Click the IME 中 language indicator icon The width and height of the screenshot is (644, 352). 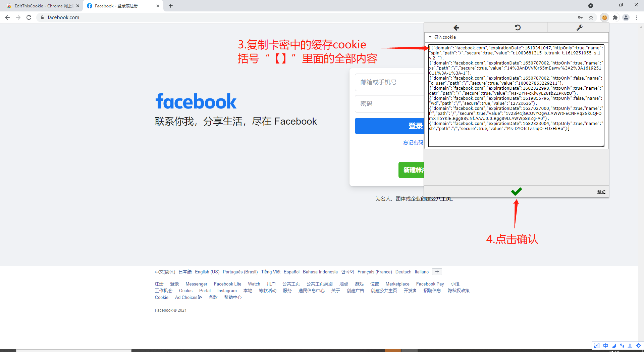[605, 345]
